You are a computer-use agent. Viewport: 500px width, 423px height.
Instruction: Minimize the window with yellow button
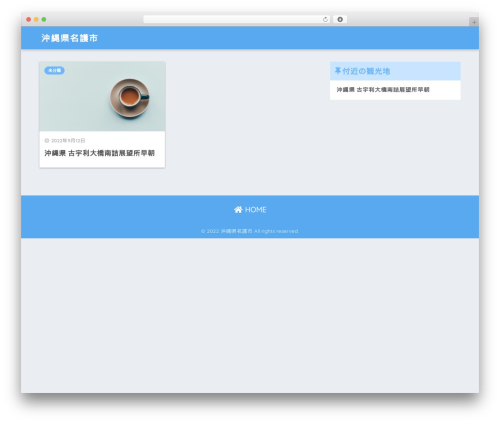pos(36,20)
